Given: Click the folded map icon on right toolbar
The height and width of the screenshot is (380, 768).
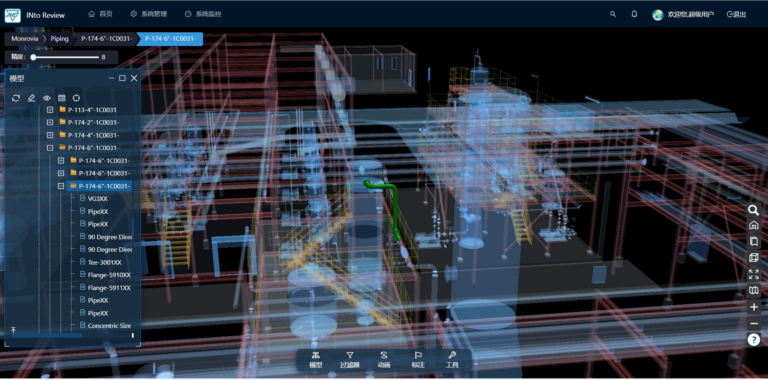Looking at the screenshot, I should pyautogui.click(x=753, y=290).
